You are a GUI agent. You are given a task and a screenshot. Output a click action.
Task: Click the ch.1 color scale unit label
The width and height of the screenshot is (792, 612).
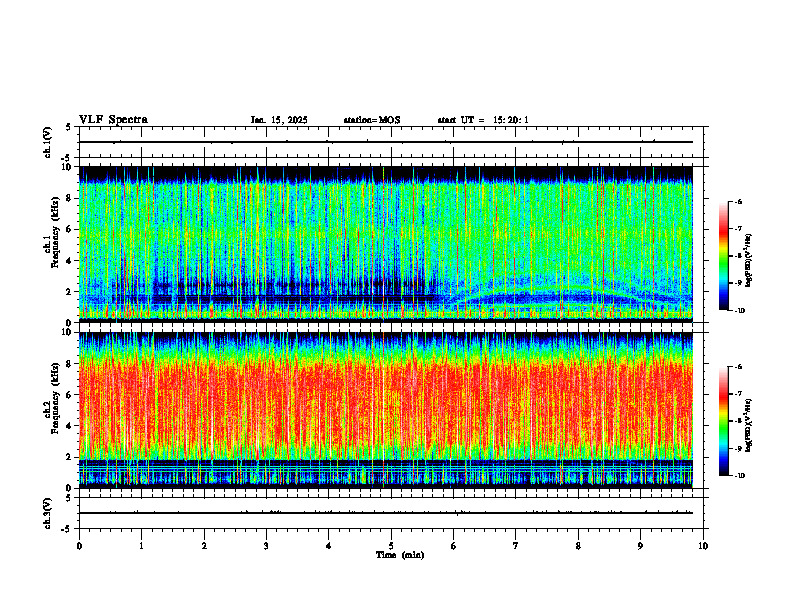[749, 261]
